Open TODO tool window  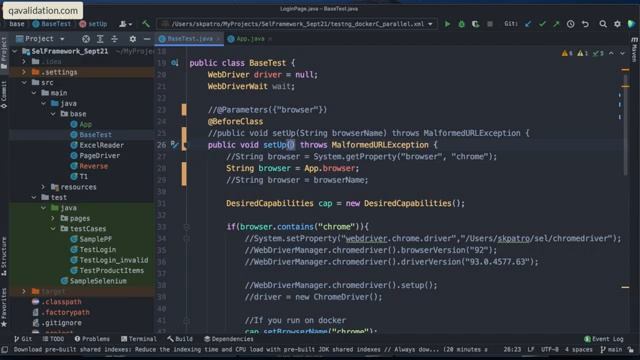click(53, 339)
